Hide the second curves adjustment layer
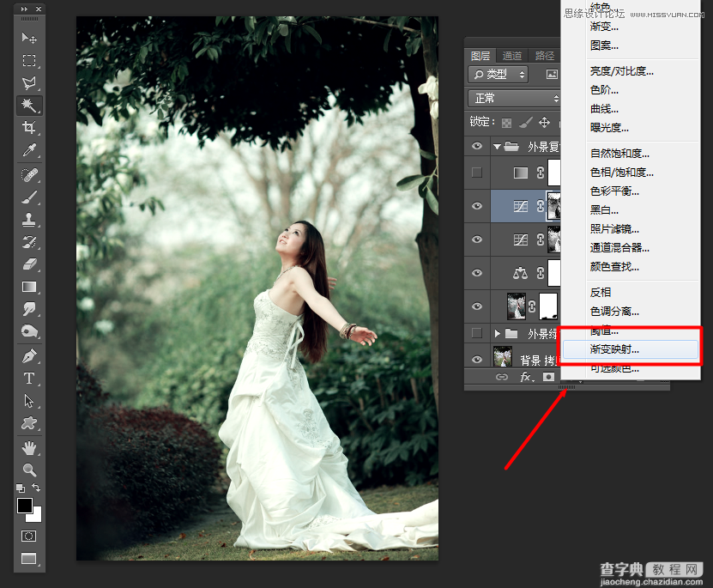 (x=476, y=239)
